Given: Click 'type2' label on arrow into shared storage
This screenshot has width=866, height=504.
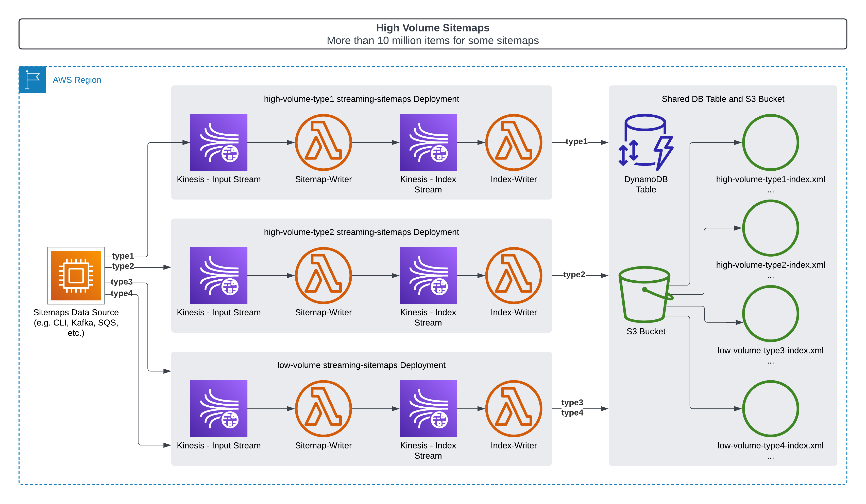Looking at the screenshot, I should pyautogui.click(x=574, y=274).
